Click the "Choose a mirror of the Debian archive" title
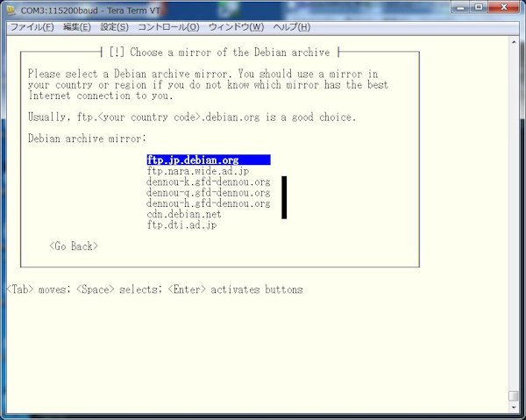 pyautogui.click(x=230, y=53)
